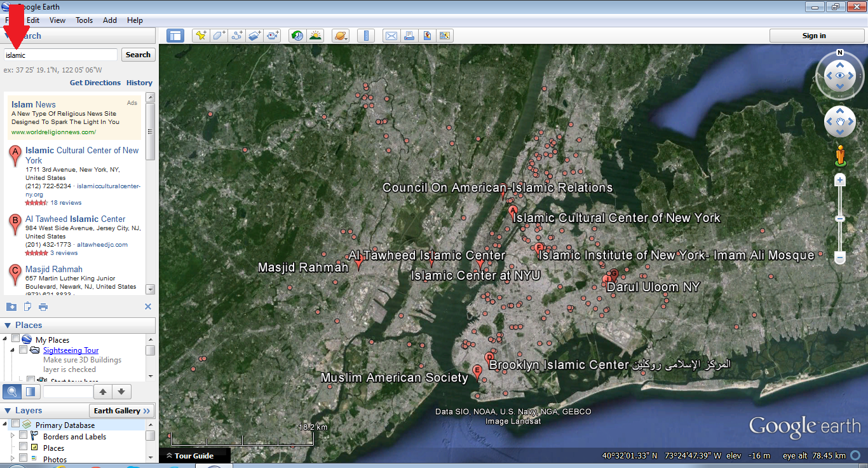This screenshot has height=468, width=868.
Task: Open the planet selector dropdown
Action: click(x=341, y=36)
